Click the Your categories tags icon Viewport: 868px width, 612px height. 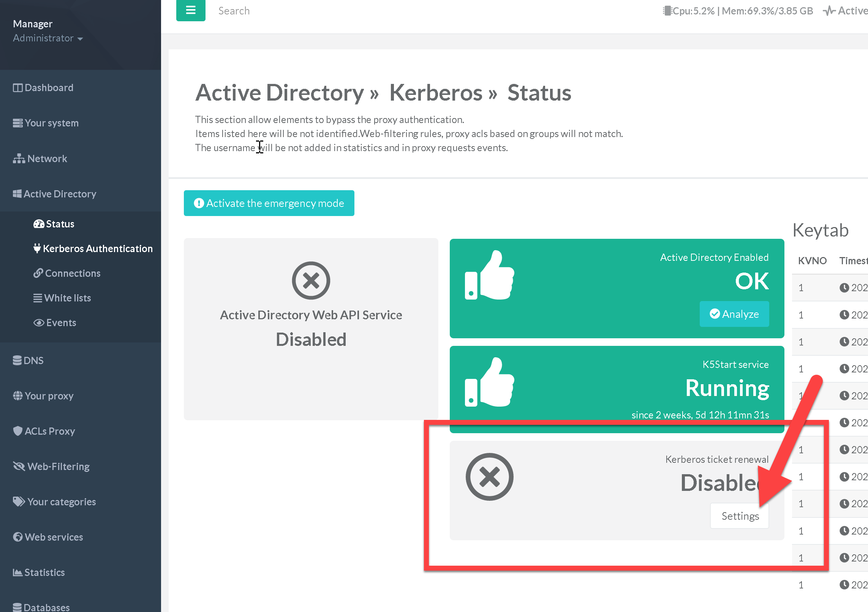pyautogui.click(x=18, y=502)
